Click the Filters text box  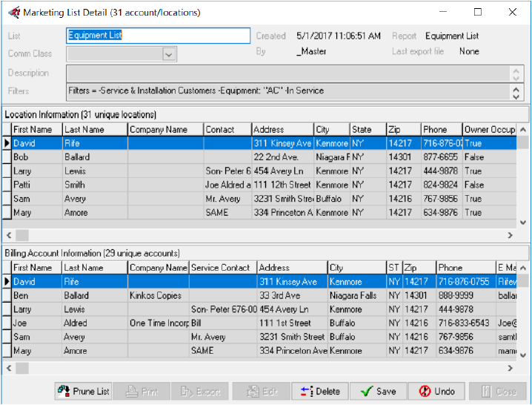point(288,91)
